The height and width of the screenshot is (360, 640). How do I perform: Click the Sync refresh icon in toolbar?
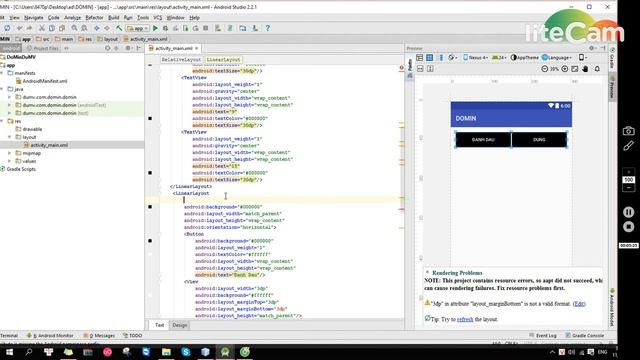coord(7,28)
